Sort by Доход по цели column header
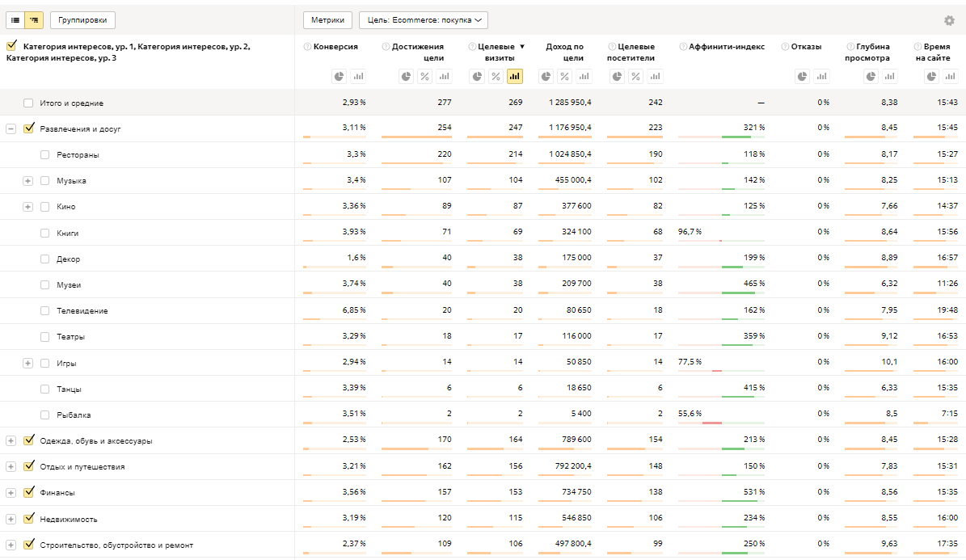966x560 pixels. (564, 52)
